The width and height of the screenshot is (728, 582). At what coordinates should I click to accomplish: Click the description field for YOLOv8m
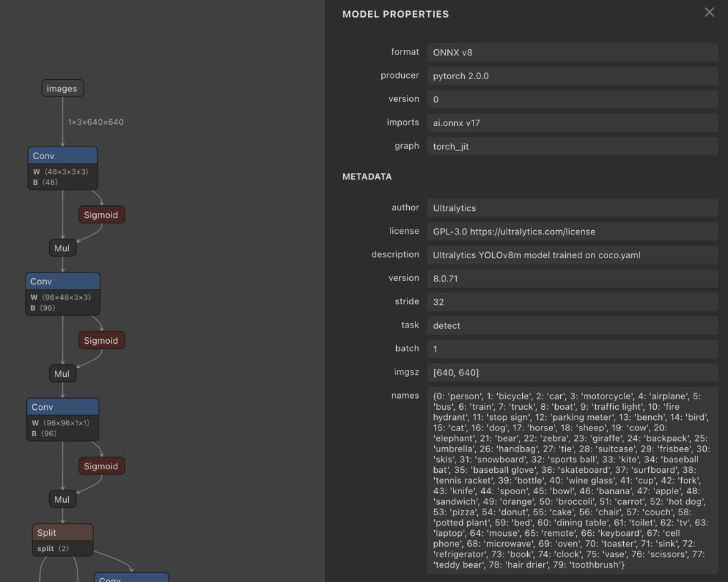coord(571,255)
